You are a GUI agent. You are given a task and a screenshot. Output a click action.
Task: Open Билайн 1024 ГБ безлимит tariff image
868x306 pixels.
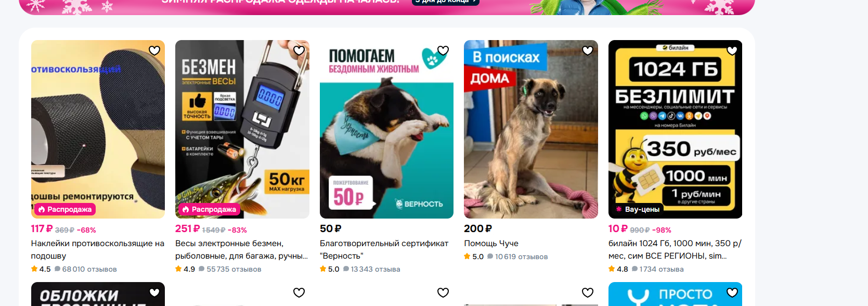click(675, 129)
